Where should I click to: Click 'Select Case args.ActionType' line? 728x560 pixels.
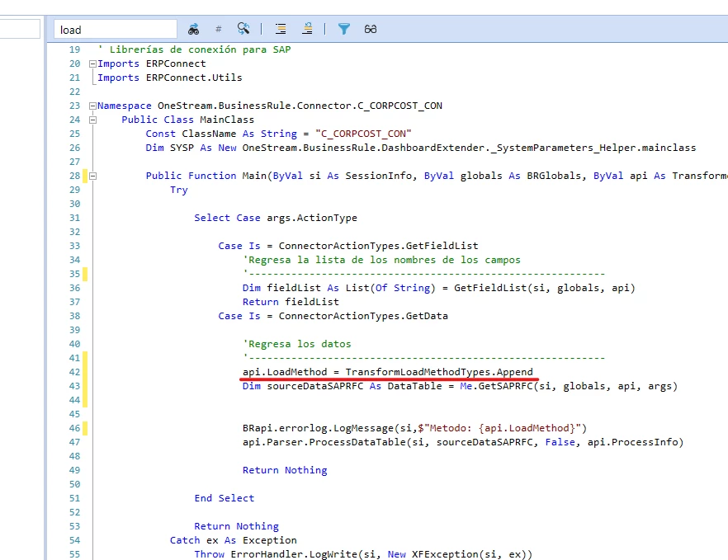tap(276, 218)
